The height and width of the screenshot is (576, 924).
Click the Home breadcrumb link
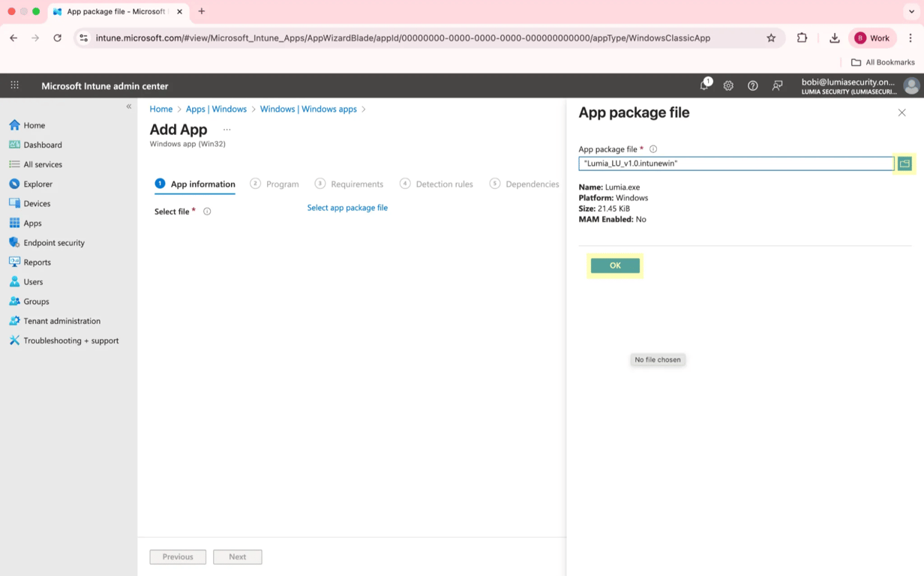(x=160, y=109)
